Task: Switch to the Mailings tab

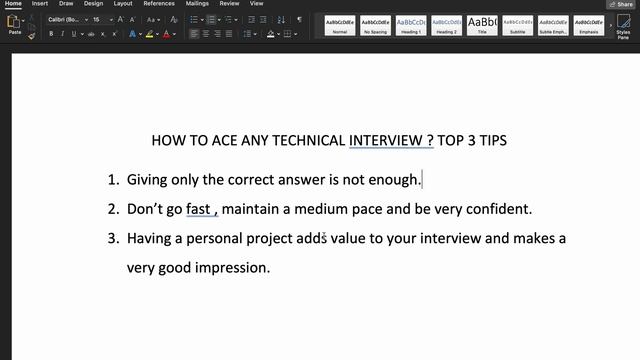Action: (197, 4)
